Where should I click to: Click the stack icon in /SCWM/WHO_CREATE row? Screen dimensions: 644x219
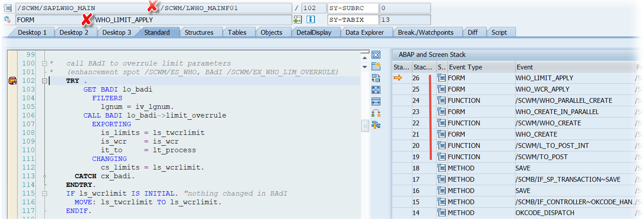point(441,123)
